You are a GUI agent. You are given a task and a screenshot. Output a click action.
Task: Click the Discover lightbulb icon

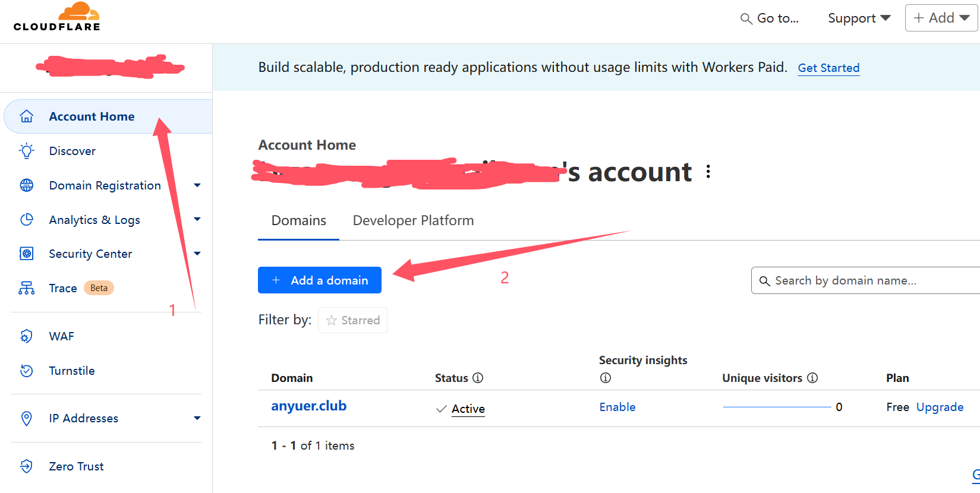click(x=27, y=151)
